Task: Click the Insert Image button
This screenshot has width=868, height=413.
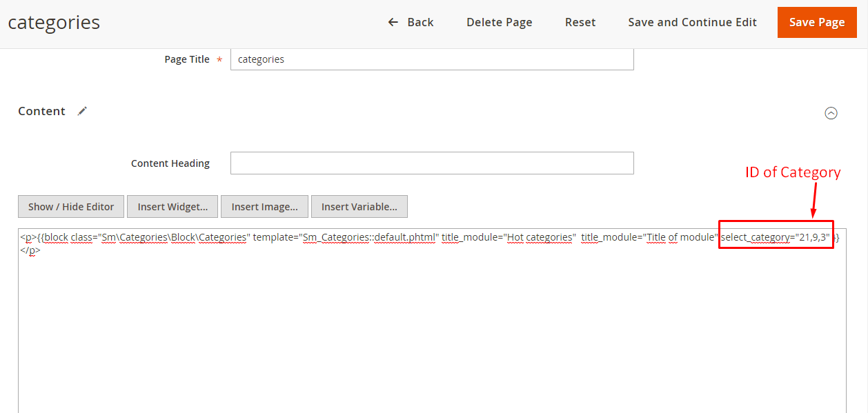Action: [x=265, y=206]
